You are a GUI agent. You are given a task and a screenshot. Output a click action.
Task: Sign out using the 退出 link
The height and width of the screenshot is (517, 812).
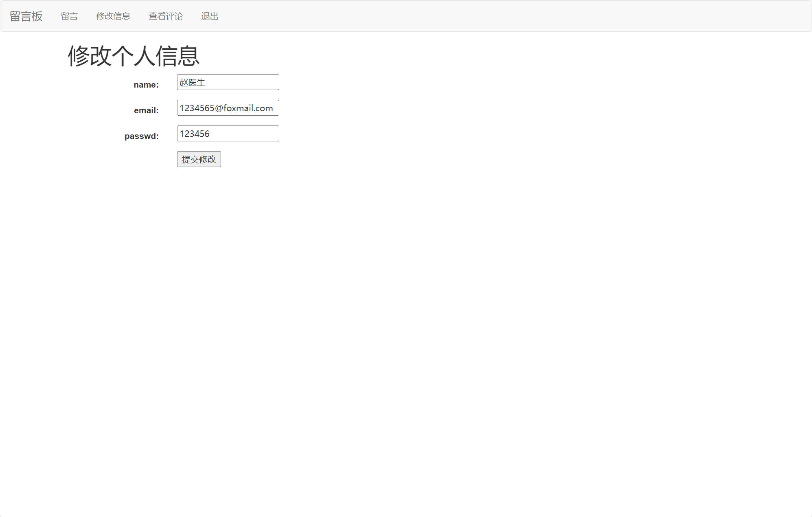click(209, 16)
